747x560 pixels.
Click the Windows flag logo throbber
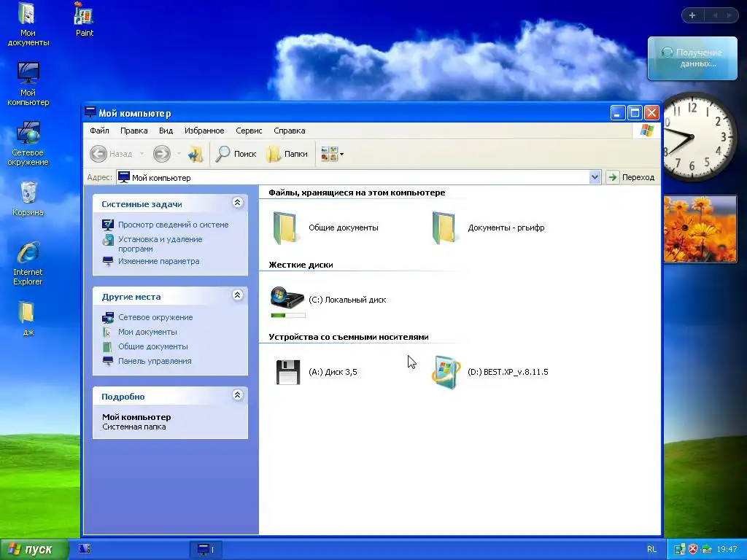point(647,131)
